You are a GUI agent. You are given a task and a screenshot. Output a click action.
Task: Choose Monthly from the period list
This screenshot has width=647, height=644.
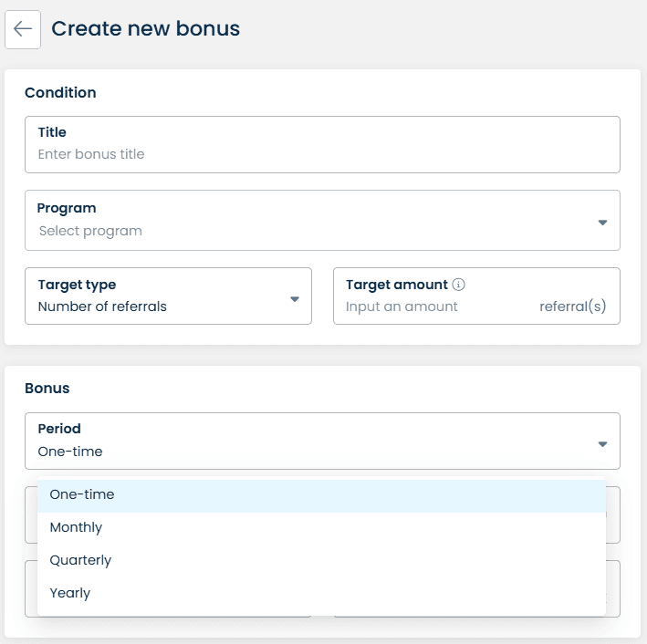point(77,527)
